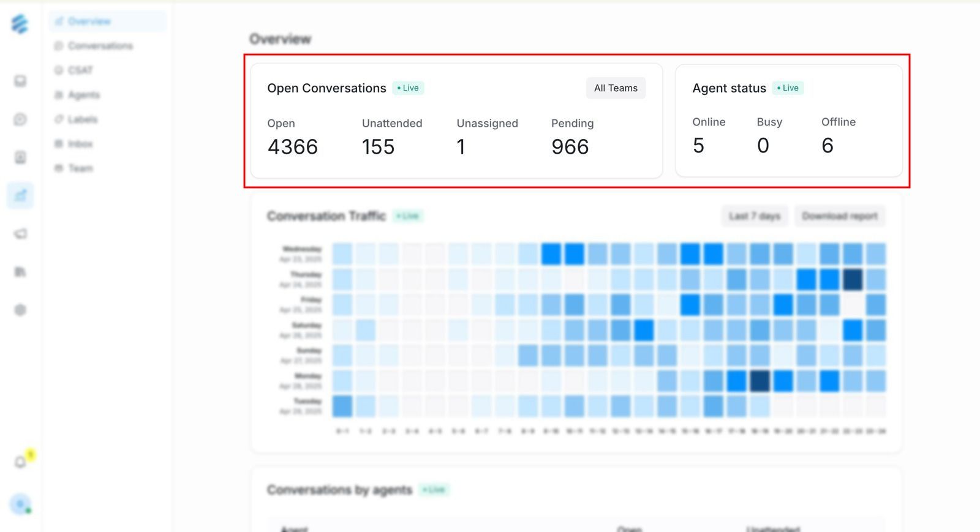Click the user avatar with green status

click(x=20, y=504)
